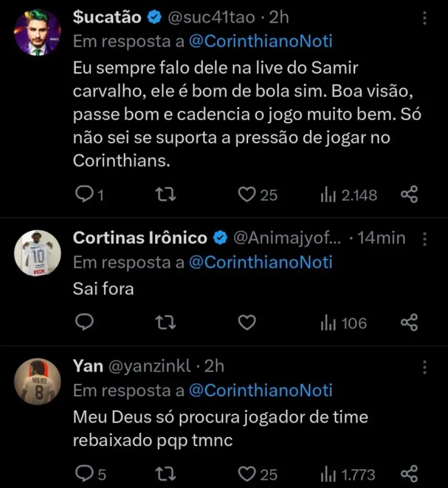The image size is (448, 488).
Task: View Cortinas Irônico's jersey profile picture
Action: (x=38, y=253)
